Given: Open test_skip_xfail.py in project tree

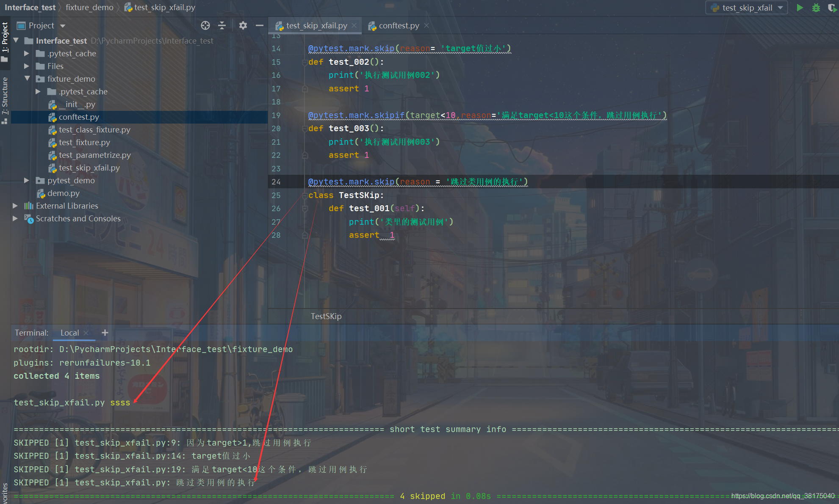Looking at the screenshot, I should tap(89, 168).
